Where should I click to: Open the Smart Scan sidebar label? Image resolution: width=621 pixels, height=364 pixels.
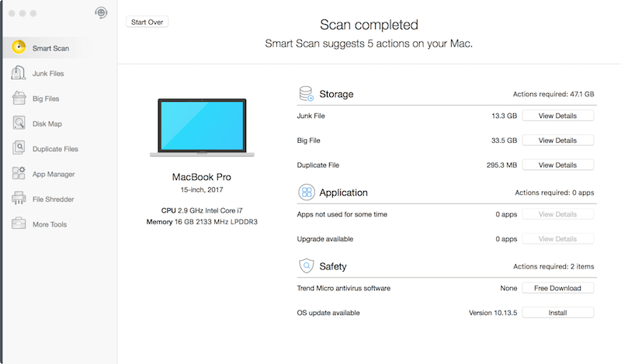(x=50, y=48)
